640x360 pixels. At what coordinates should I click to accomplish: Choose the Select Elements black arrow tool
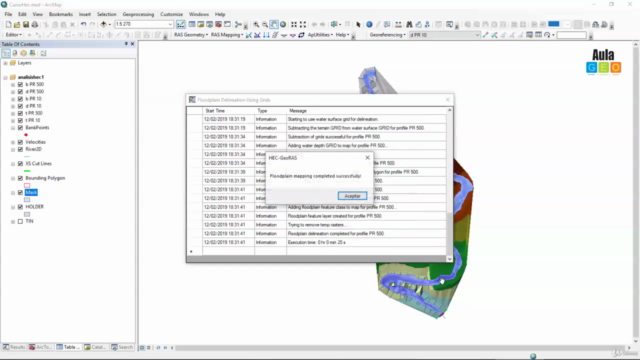(358, 24)
